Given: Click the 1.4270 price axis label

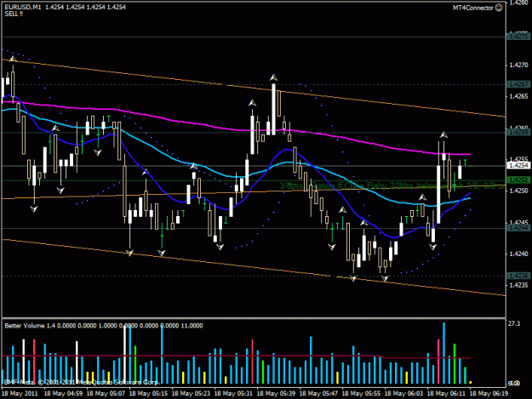Looking at the screenshot, I should pyautogui.click(x=518, y=65).
